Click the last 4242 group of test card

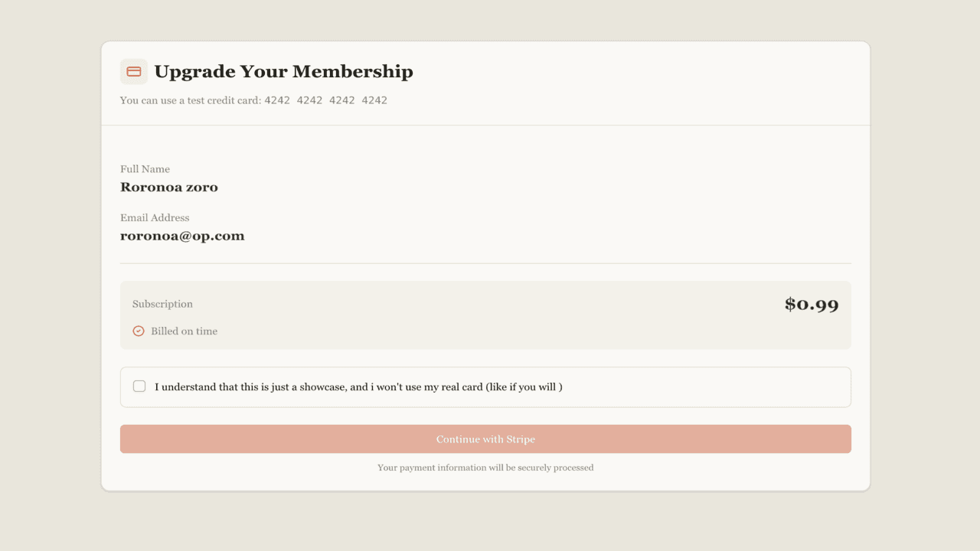374,100
